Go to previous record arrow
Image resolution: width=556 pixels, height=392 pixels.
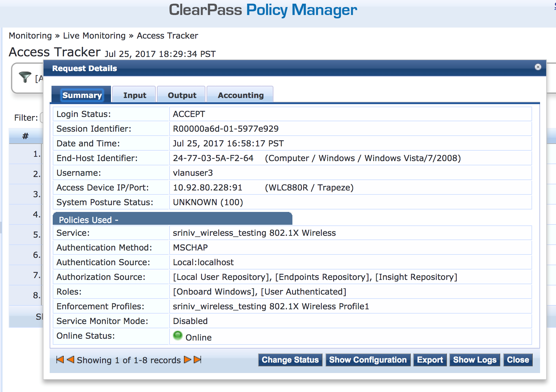point(70,360)
